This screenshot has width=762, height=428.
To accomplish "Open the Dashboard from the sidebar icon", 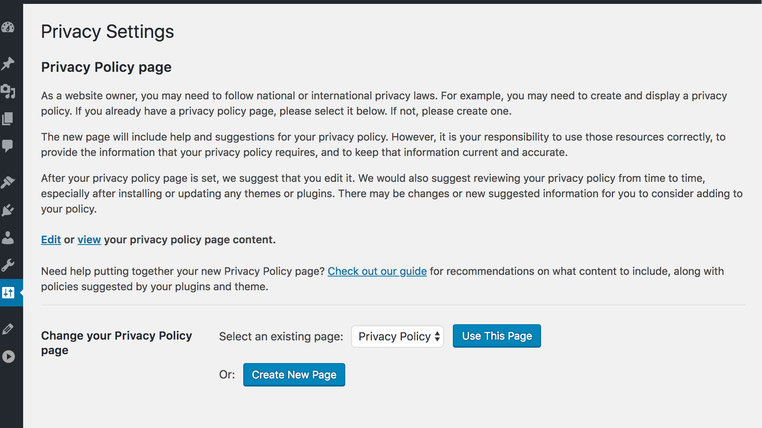I will coord(8,28).
